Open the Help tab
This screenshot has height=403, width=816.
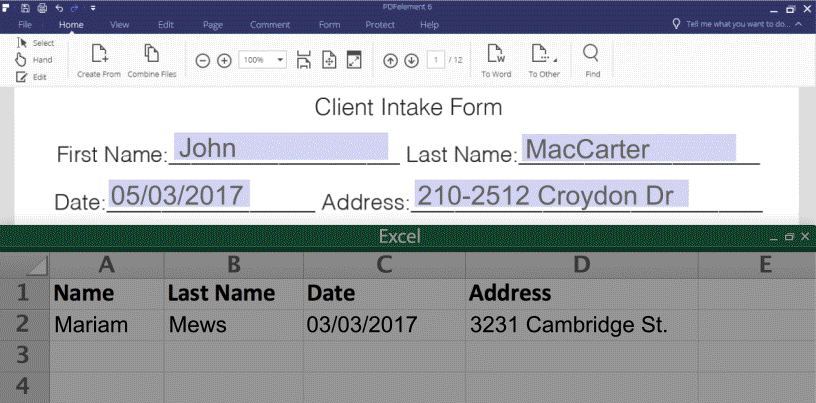429,24
